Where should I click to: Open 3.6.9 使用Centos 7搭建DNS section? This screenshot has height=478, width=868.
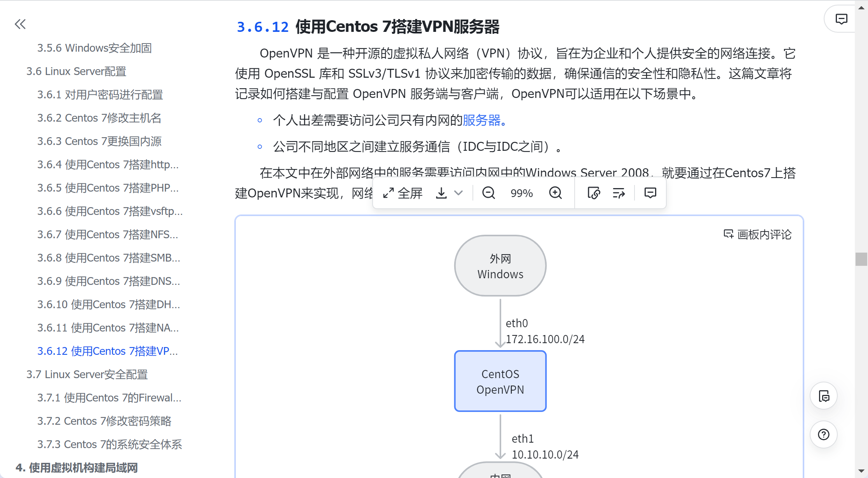point(109,281)
